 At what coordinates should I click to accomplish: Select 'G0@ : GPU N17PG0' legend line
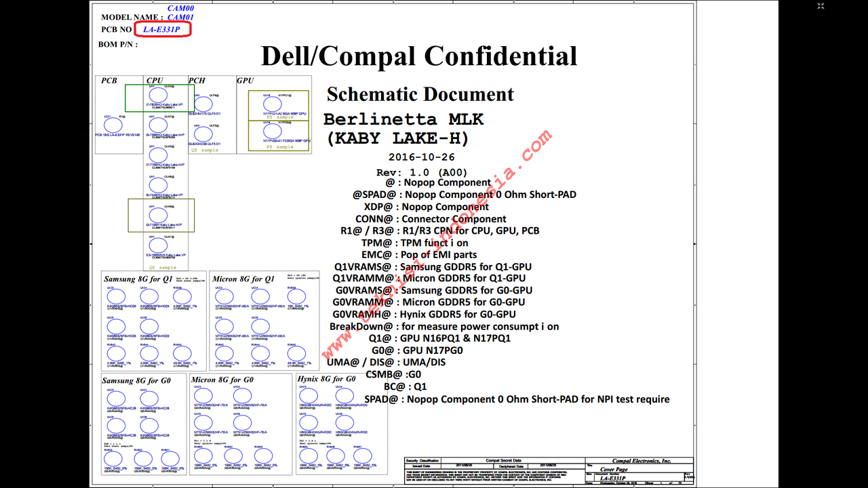[417, 350]
